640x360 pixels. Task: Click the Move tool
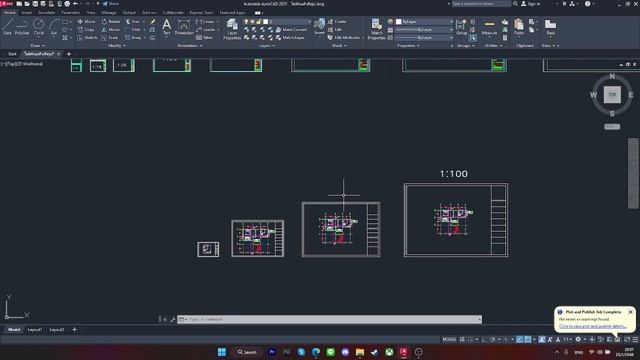coord(86,22)
